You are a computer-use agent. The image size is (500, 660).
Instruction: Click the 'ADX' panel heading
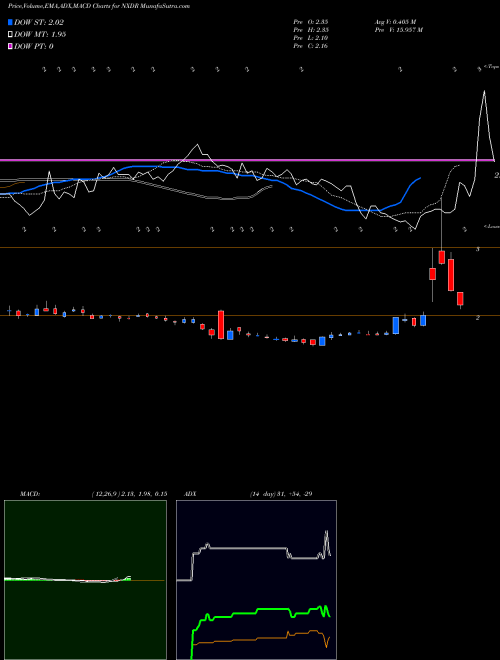(190, 494)
